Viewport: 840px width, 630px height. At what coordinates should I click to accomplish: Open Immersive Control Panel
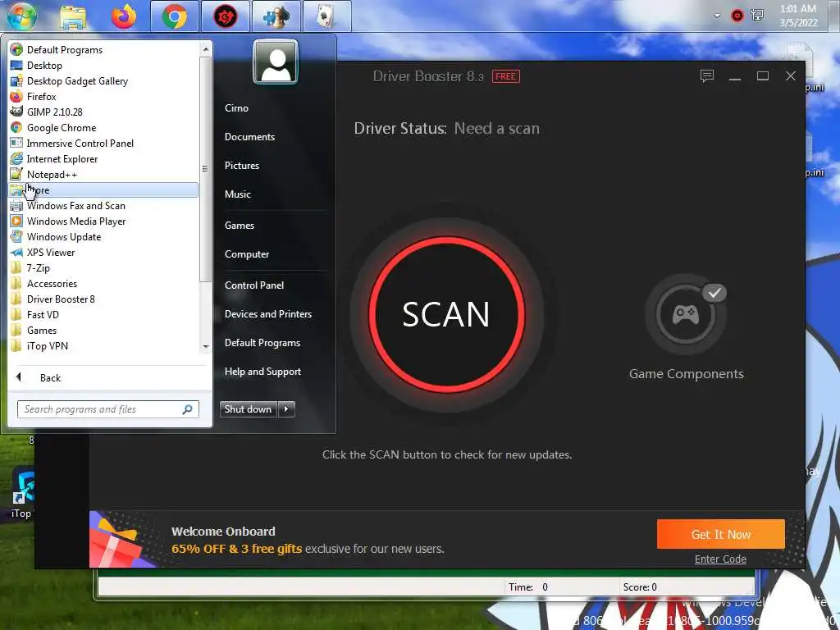[103, 143]
